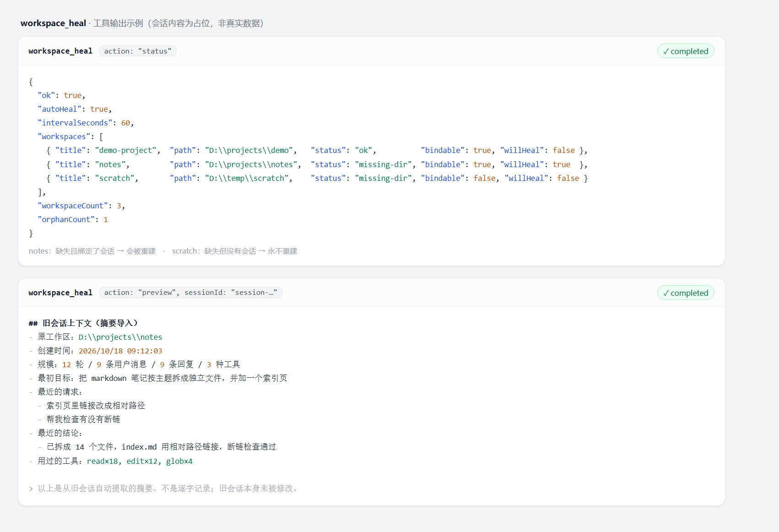Click the "D:\\projects\\notes" path value in JSON
This screenshot has height=532, width=779.
point(251,164)
